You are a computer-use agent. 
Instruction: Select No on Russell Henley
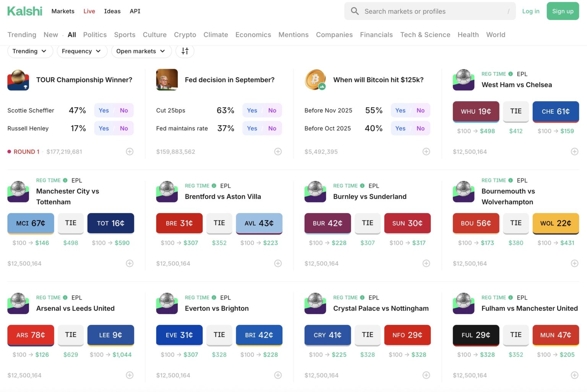click(123, 128)
